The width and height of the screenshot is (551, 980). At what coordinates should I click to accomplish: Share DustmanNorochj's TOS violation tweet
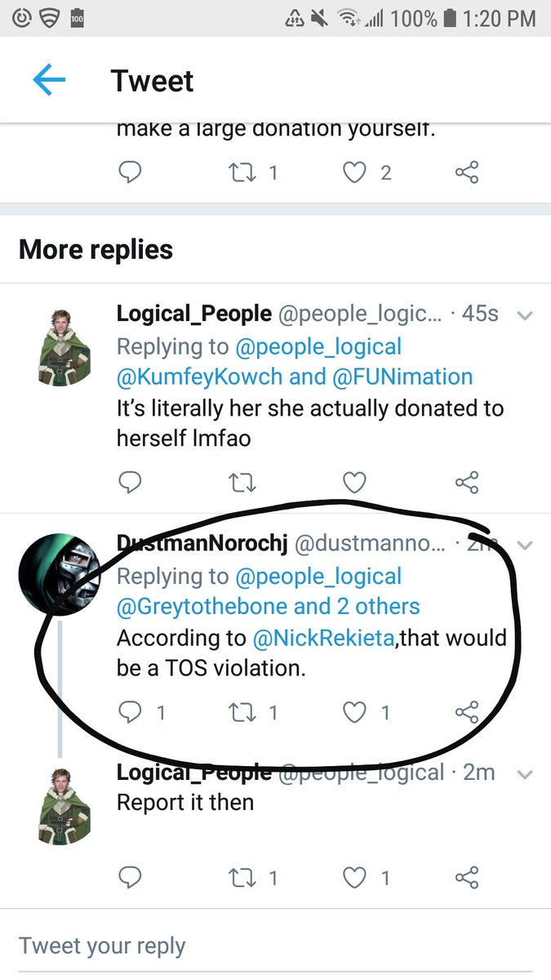pyautogui.click(x=466, y=713)
